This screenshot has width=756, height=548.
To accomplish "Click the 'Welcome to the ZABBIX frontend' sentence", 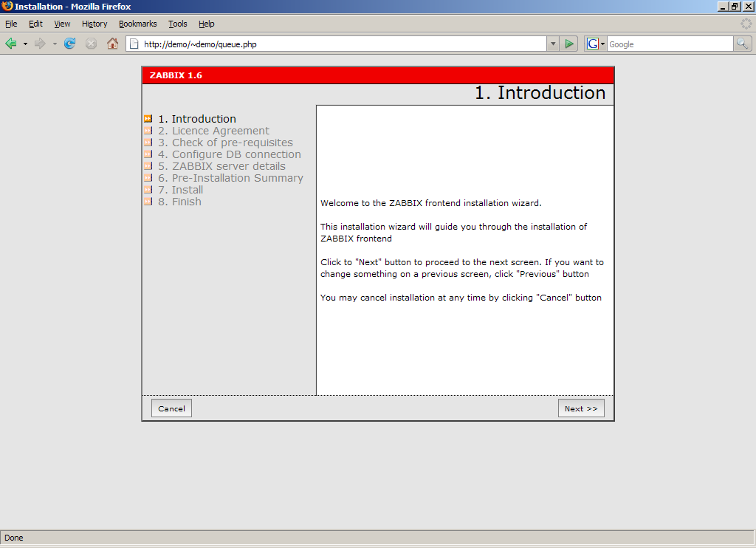I will click(431, 203).
